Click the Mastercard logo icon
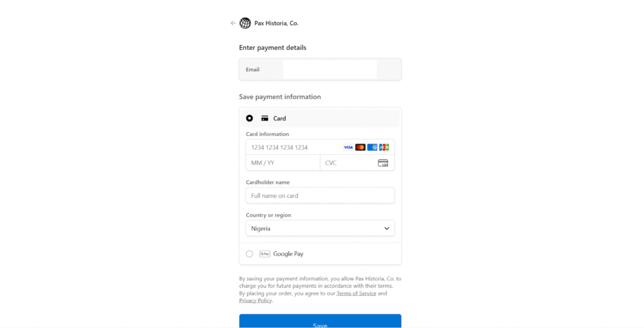The image size is (644, 328). pyautogui.click(x=360, y=147)
